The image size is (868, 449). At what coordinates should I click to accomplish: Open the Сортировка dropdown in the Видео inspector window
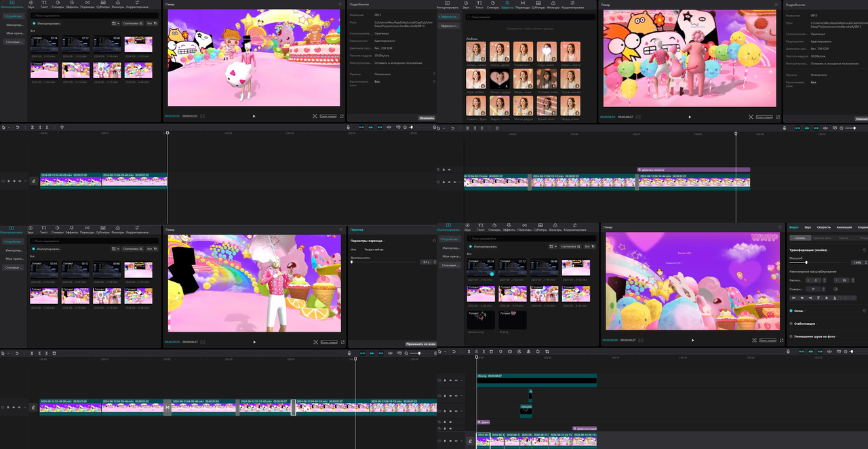point(570,246)
